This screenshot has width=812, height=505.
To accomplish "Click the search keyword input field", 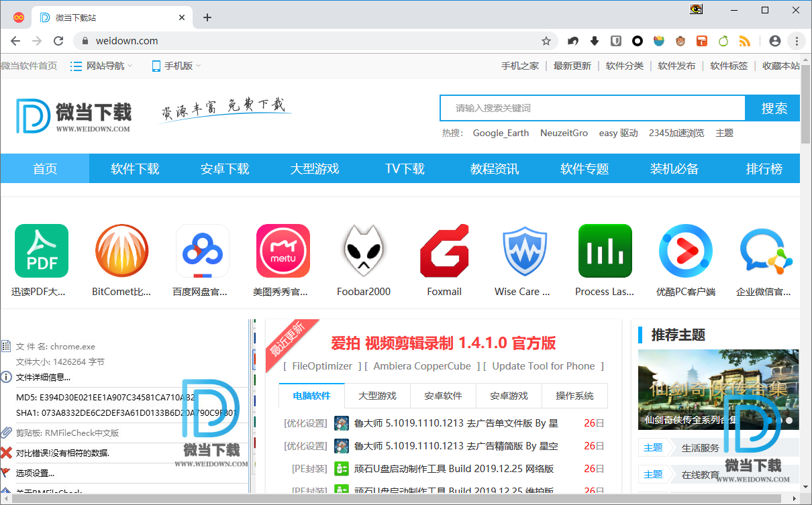I will point(593,108).
